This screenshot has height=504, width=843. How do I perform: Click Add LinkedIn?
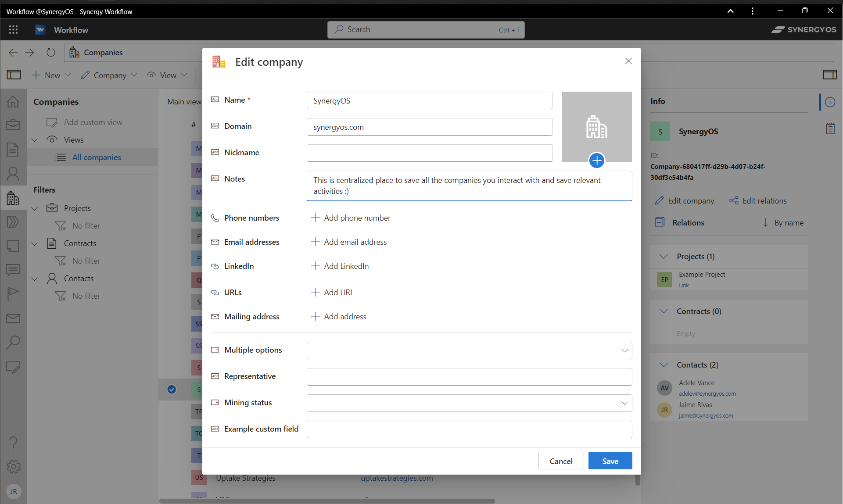(340, 266)
